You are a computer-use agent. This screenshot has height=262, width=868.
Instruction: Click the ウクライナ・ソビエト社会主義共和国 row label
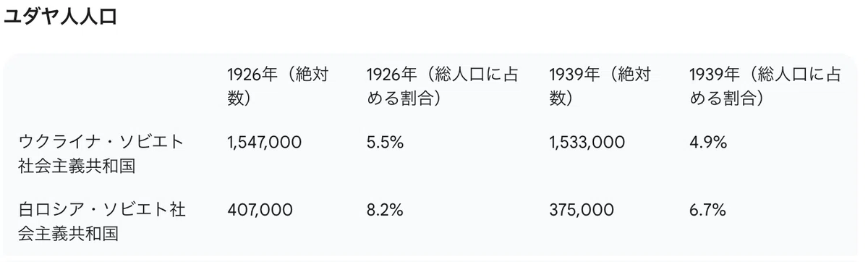pos(101,154)
